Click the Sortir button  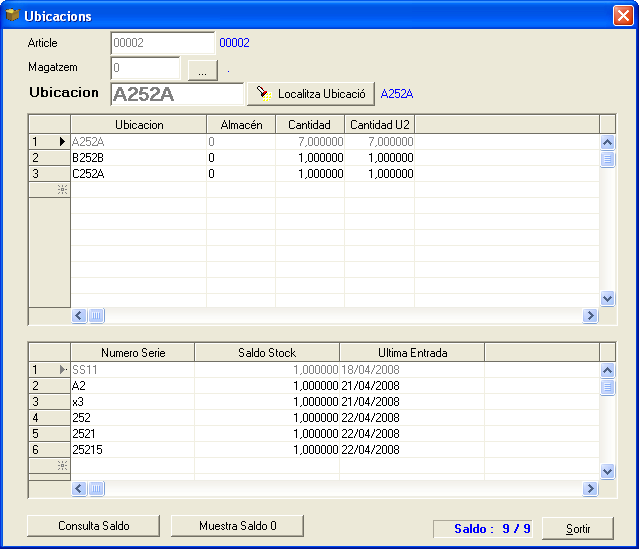click(x=577, y=528)
